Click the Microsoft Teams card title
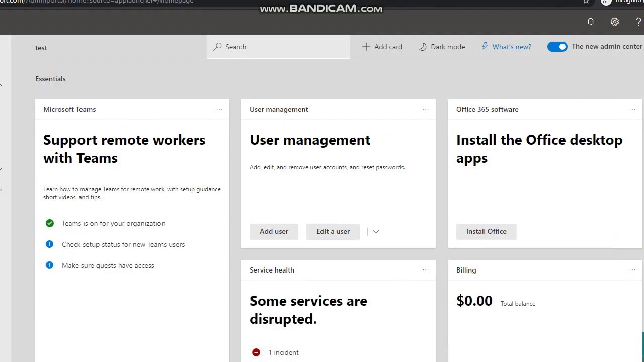Image resolution: width=644 pixels, height=362 pixels. [x=69, y=109]
